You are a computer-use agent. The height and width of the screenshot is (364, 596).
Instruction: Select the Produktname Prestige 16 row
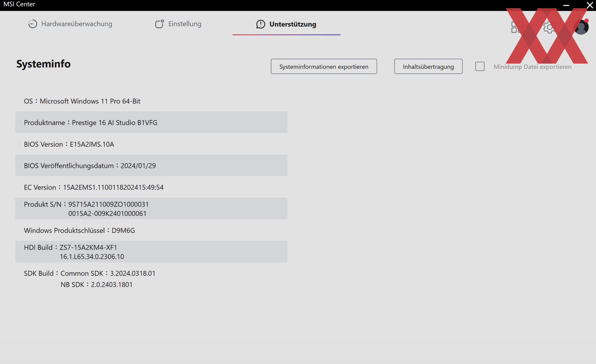pyautogui.click(x=151, y=122)
